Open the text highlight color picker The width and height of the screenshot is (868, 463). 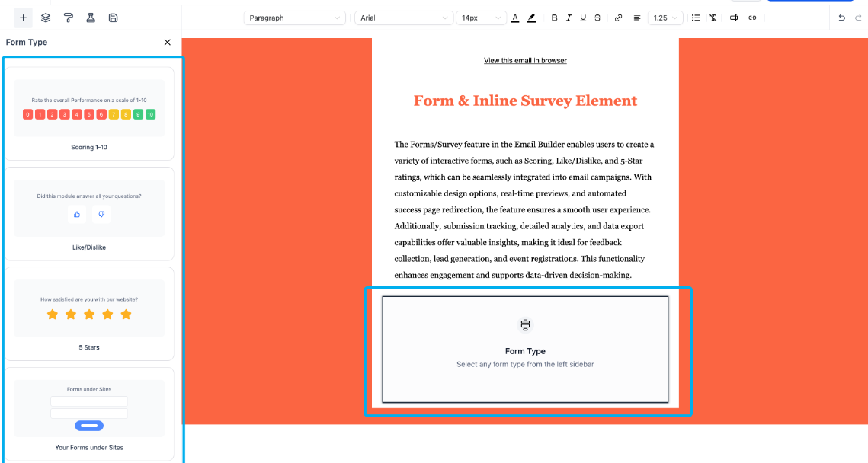(x=531, y=18)
